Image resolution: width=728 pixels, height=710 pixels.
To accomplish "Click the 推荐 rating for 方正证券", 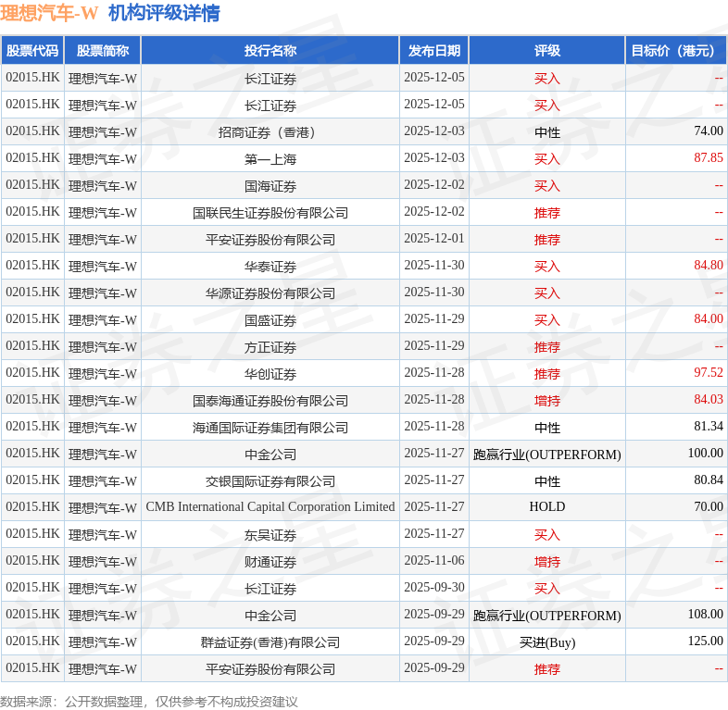I will point(547,347).
